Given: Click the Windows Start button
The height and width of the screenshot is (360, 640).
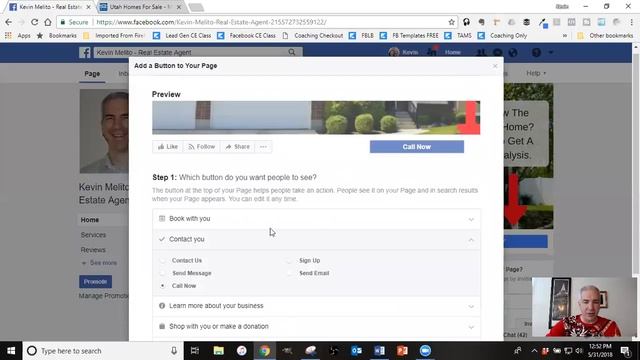Looking at the screenshot, I should [x=11, y=351].
